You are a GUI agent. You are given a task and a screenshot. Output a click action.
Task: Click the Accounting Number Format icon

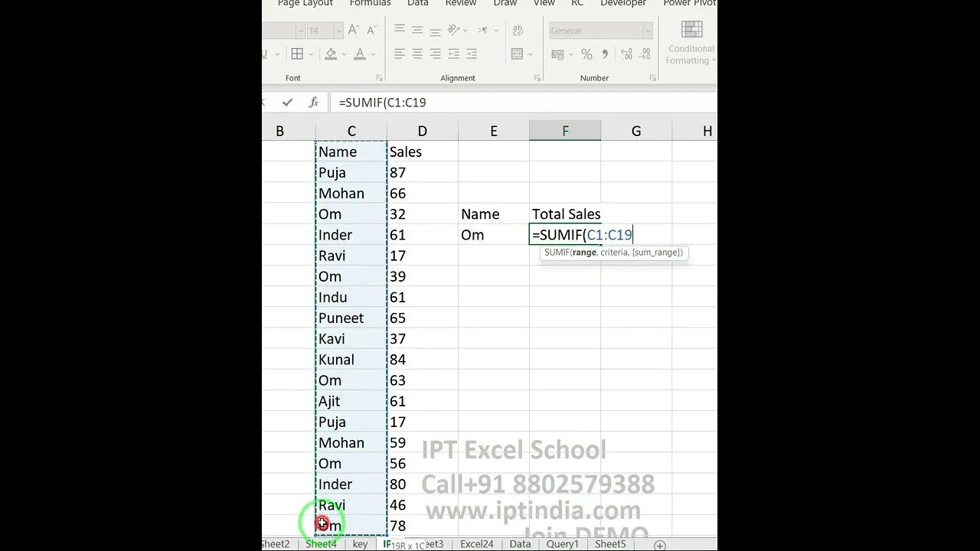pyautogui.click(x=557, y=54)
